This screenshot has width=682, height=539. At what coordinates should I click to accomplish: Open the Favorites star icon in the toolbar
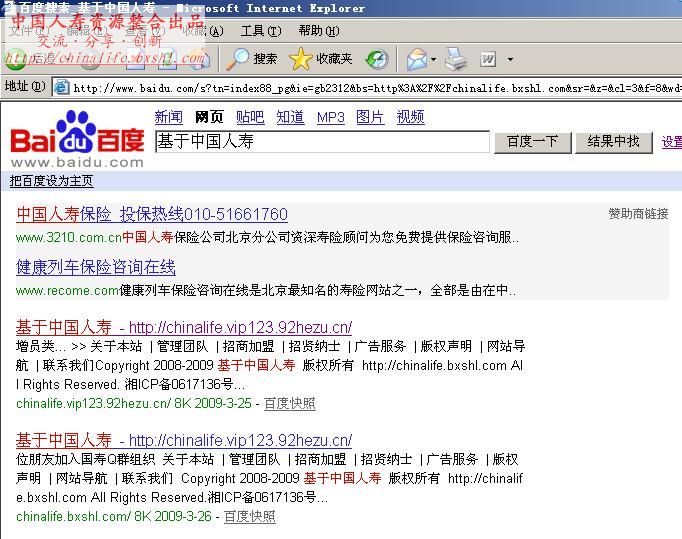[301, 59]
